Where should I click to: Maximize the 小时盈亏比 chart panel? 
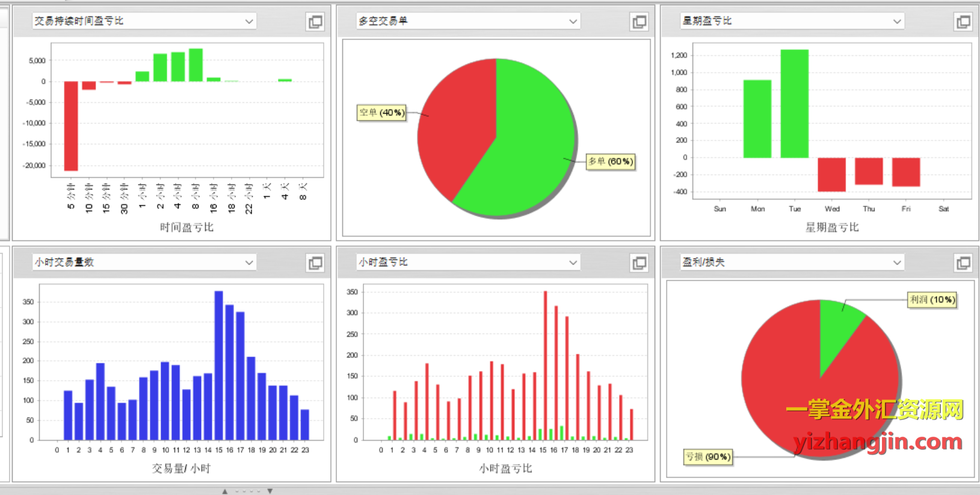pos(639,263)
